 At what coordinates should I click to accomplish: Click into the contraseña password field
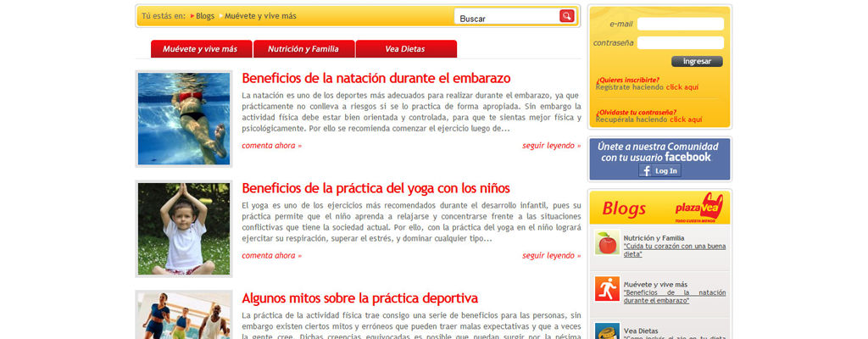click(x=681, y=42)
